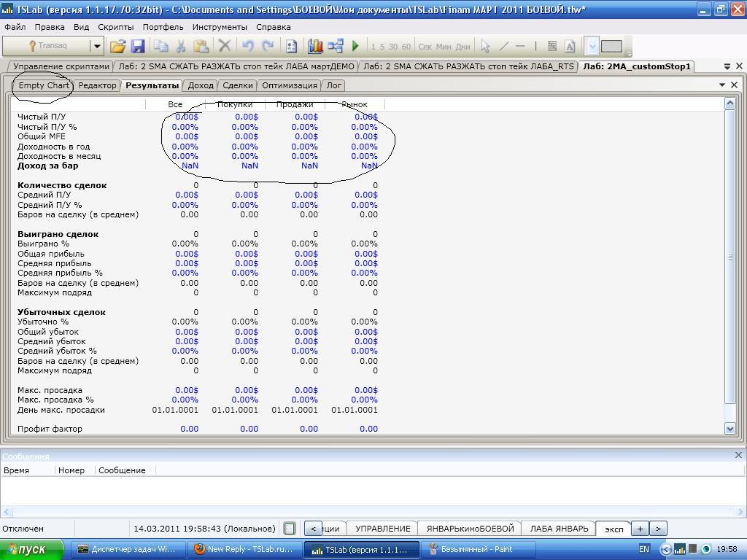This screenshot has height=560, width=747.
Task: Open the Transaq data source dropdown
Action: 96,46
